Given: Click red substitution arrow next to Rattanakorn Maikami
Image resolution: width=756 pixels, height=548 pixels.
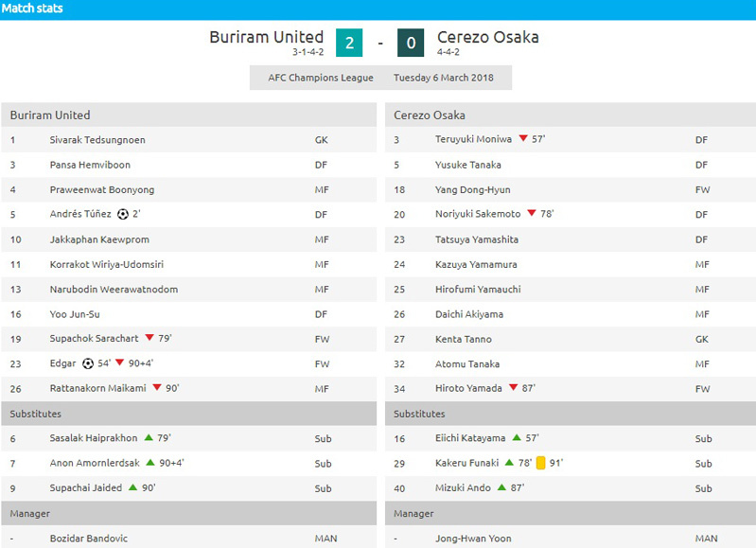Looking at the screenshot, I should tap(157, 388).
